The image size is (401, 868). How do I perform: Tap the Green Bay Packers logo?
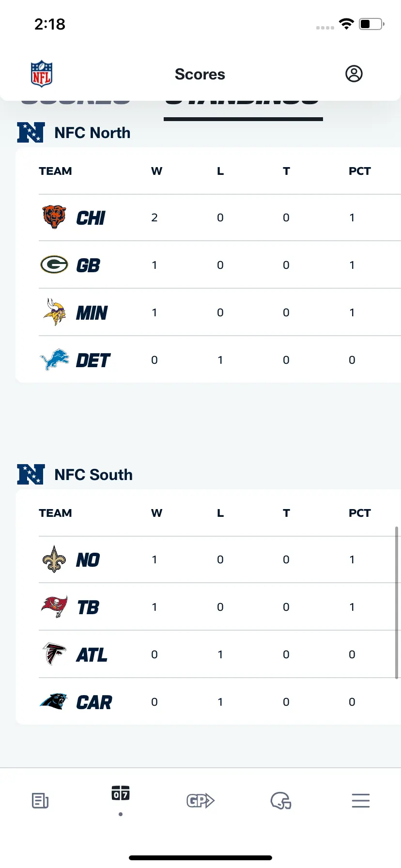click(x=54, y=264)
